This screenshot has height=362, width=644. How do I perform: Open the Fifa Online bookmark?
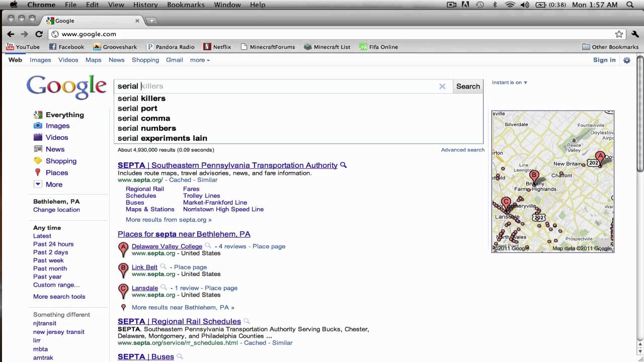pos(378,47)
